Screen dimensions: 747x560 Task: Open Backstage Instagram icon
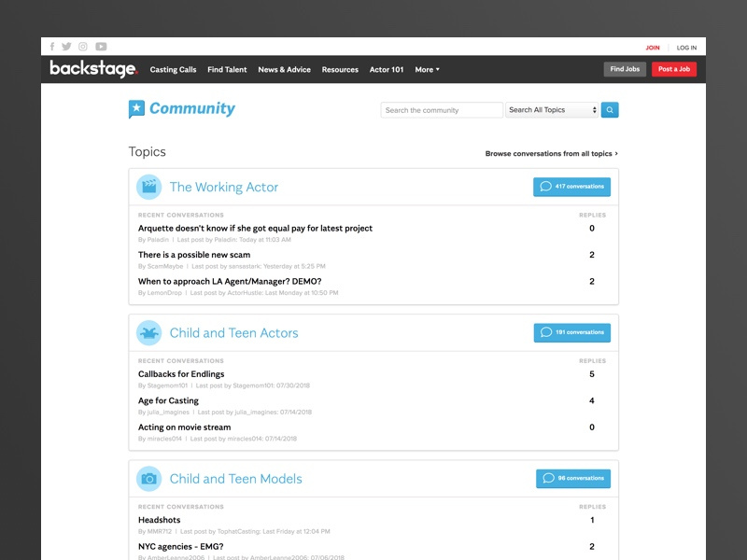coord(83,47)
